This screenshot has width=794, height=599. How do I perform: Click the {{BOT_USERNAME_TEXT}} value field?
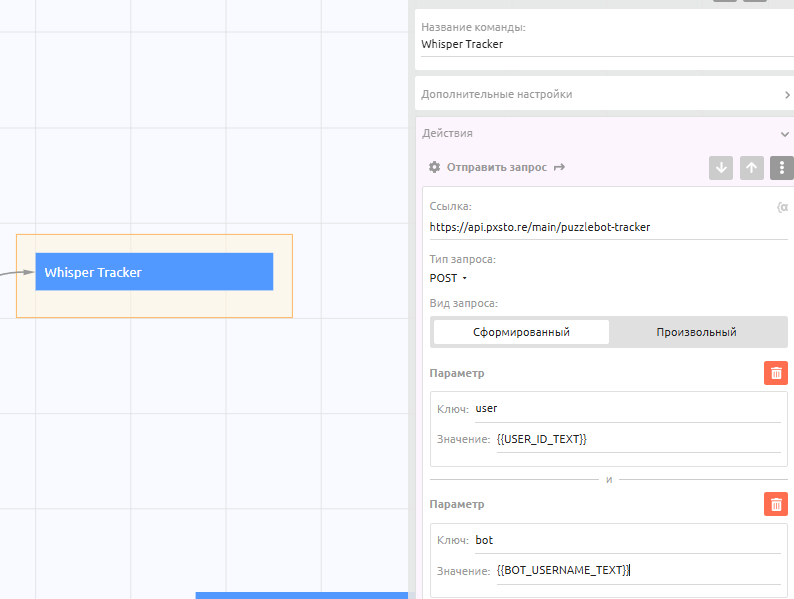pos(636,570)
